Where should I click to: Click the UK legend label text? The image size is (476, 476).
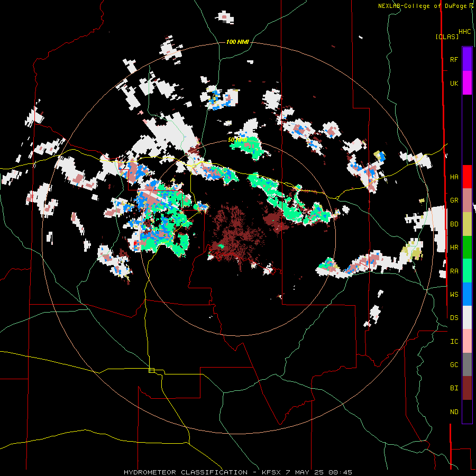click(x=454, y=84)
